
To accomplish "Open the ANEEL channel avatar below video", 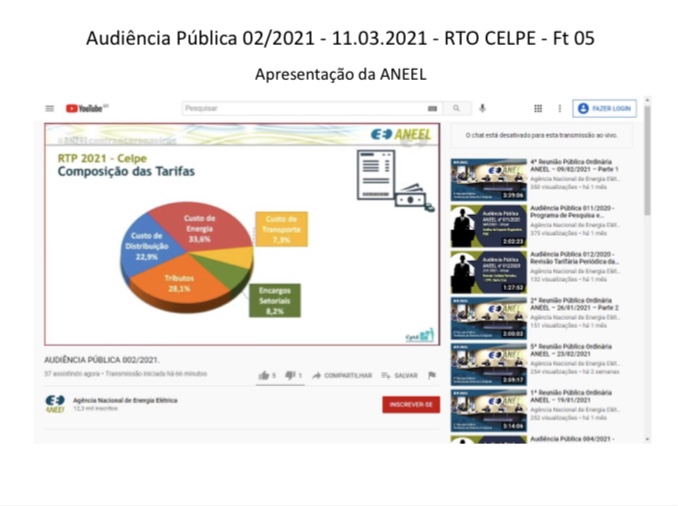I will pos(55,404).
